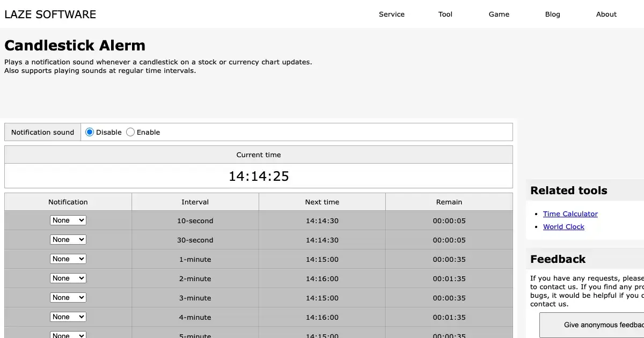Open the 4-minute notification dropdown
The width and height of the screenshot is (644, 338).
coord(68,317)
